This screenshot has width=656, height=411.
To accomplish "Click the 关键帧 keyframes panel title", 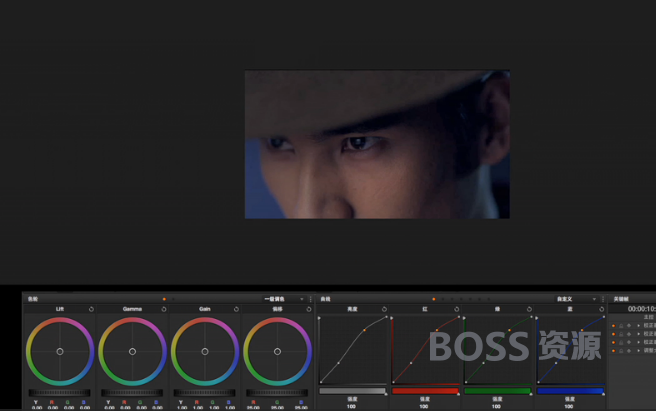I will coord(621,299).
